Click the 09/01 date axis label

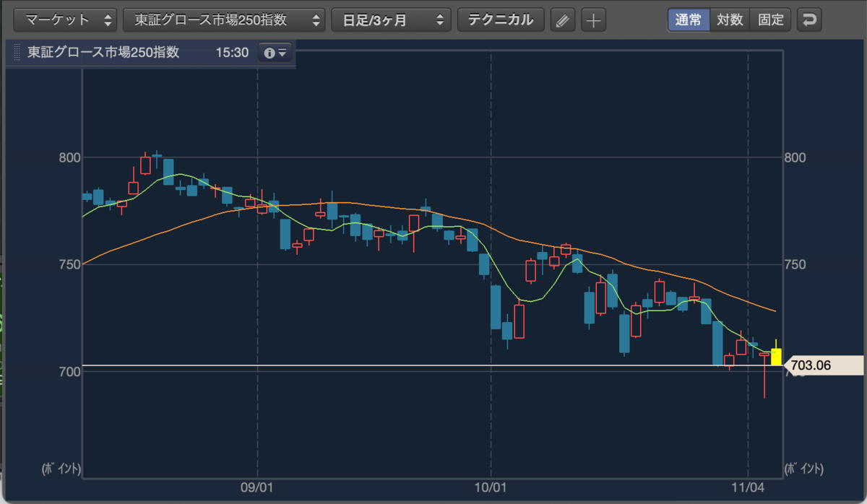click(258, 487)
